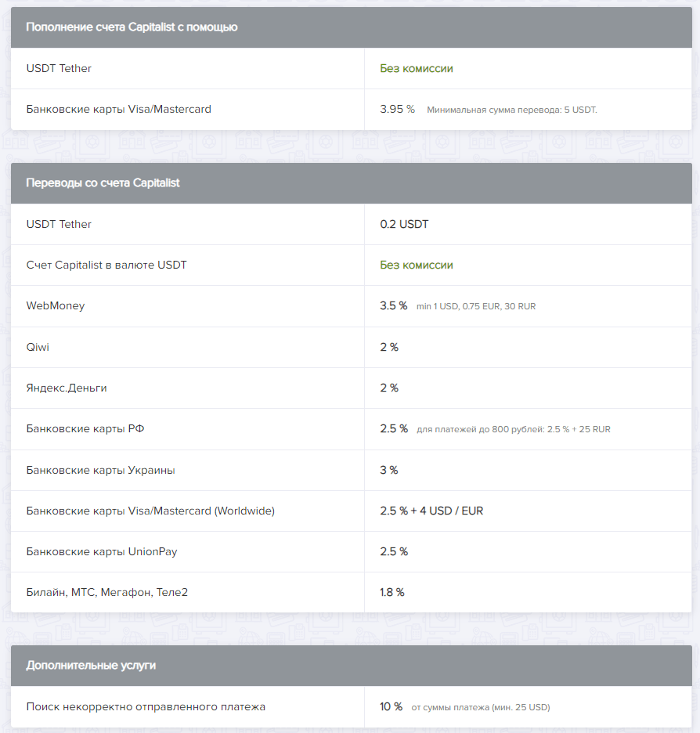Click the 0.2 USDT withdrawal fee
The height and width of the screenshot is (733, 700).
pyautogui.click(x=404, y=224)
